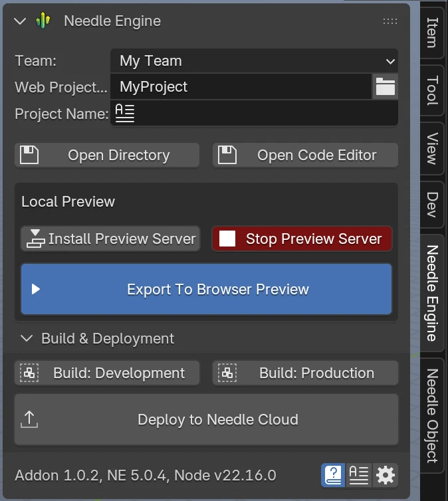The width and height of the screenshot is (448, 501).
Task: Click the text log icon beside gear
Action: click(x=359, y=475)
